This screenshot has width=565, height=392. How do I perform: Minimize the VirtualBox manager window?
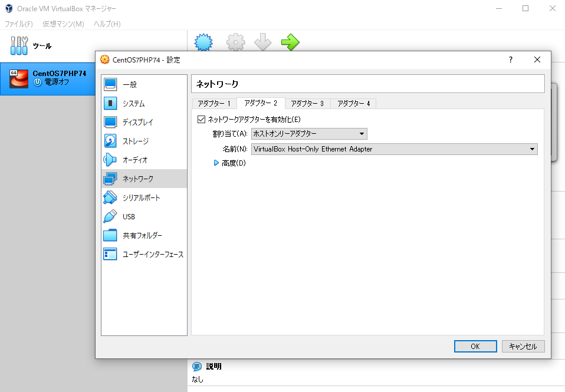click(x=499, y=8)
